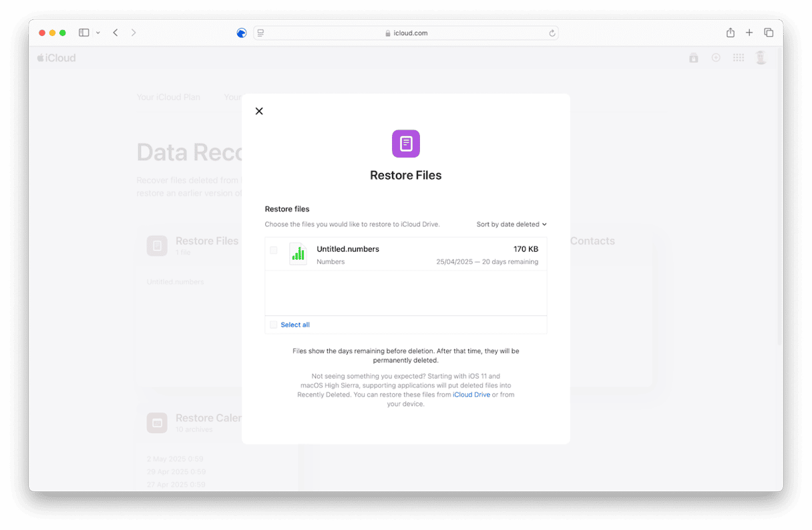Screen dimensions: 812x530
Task: Follow the iCloud Drive link
Action: coord(471,394)
